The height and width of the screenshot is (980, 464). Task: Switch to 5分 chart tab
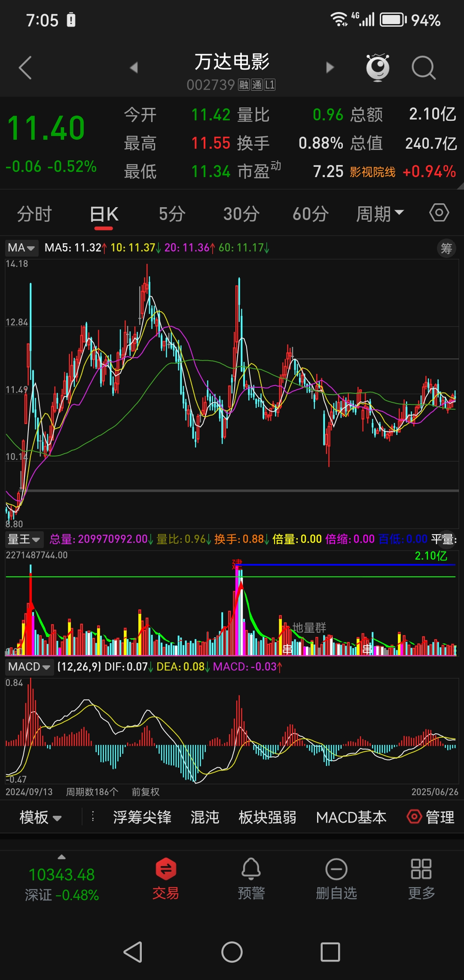coord(172,214)
